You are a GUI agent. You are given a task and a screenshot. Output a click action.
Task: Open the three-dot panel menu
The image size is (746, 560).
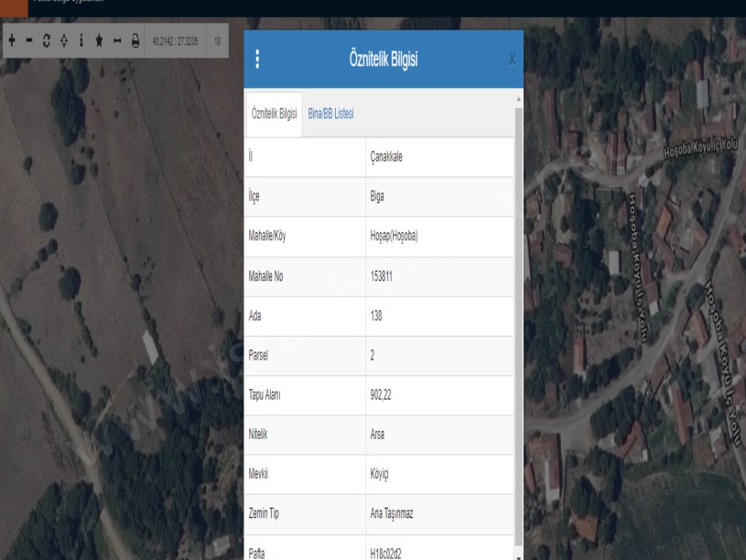tap(257, 59)
